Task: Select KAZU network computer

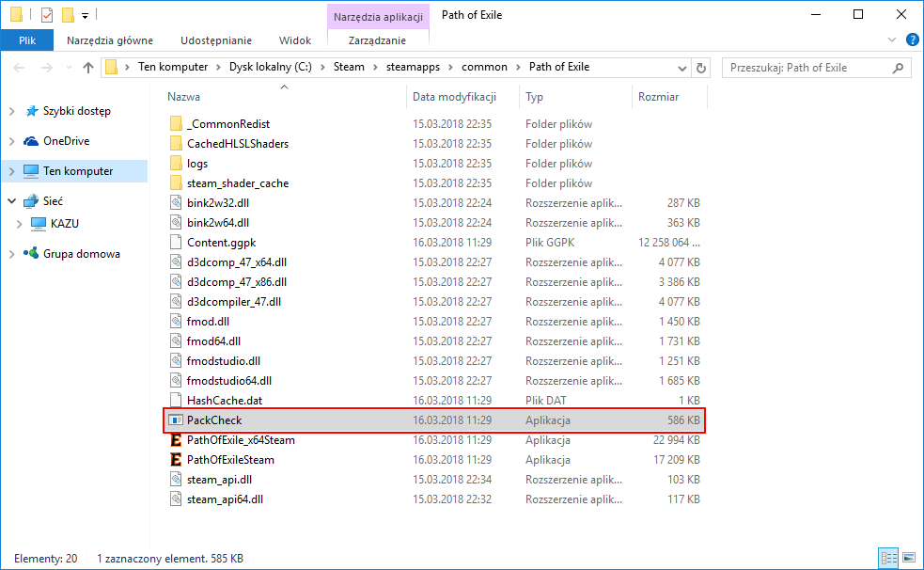Action: pyautogui.click(x=64, y=224)
